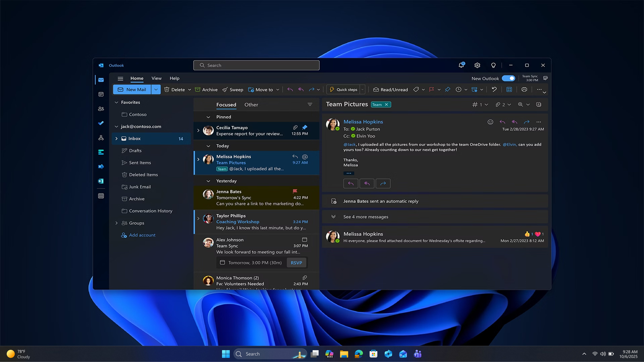Open the Calendar from the left sidebar

[x=101, y=94]
